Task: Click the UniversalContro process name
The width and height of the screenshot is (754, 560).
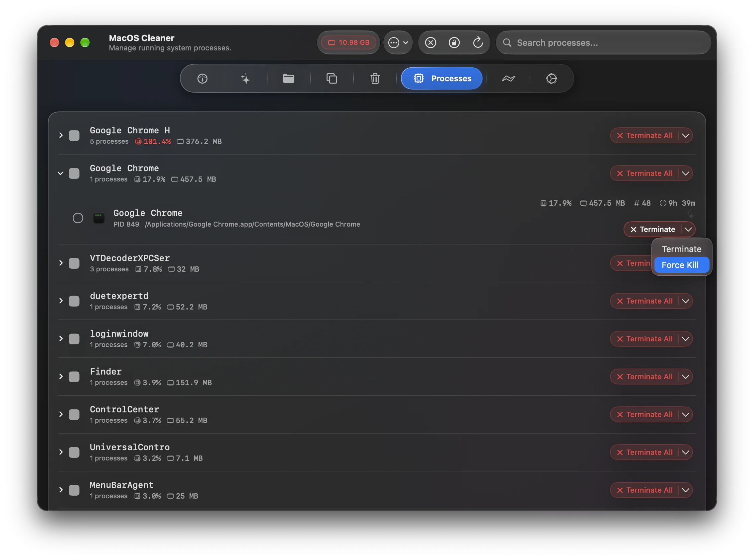Action: (130, 447)
